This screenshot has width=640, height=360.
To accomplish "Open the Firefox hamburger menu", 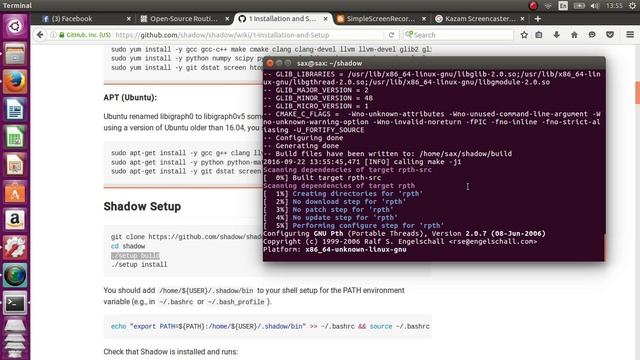I will tap(630, 35).
